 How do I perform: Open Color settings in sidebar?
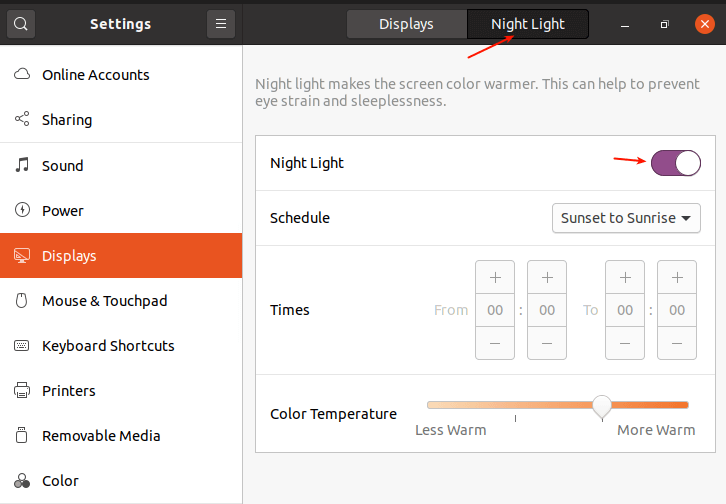tap(60, 481)
